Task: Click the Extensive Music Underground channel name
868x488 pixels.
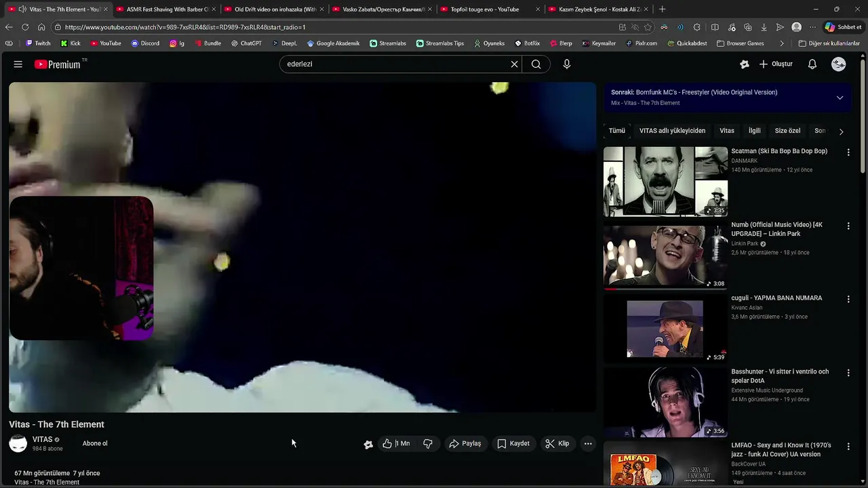Action: [767, 390]
